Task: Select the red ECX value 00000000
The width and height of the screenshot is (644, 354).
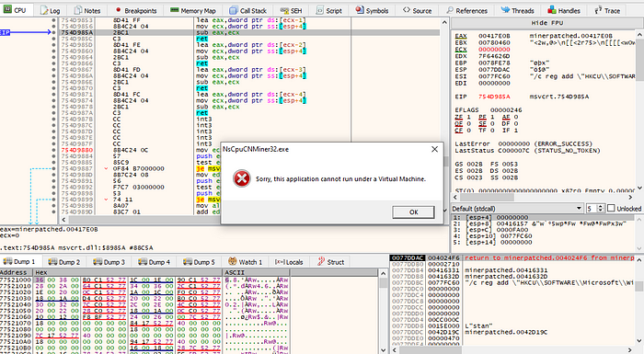Action: coord(494,50)
